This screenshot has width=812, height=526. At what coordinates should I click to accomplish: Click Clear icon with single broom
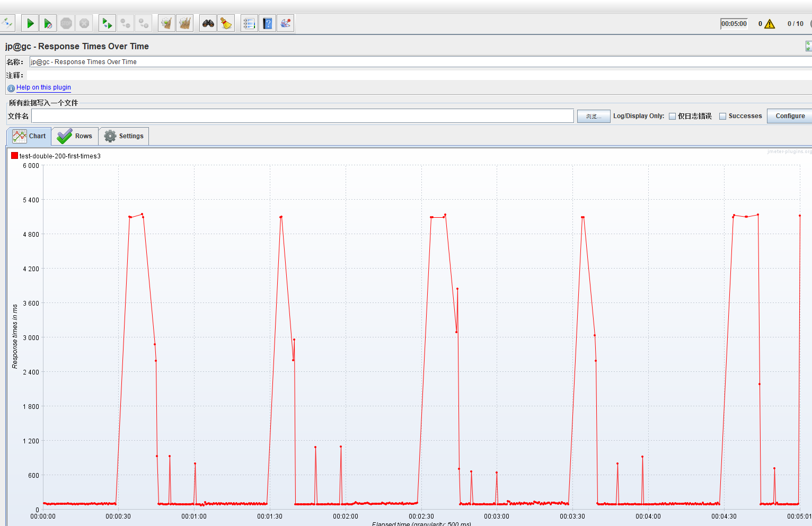point(167,23)
